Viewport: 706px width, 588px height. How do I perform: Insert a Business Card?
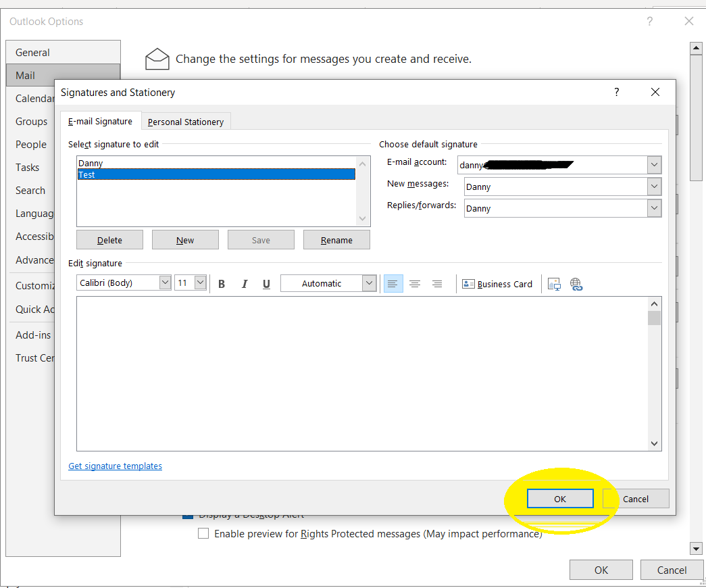point(497,284)
